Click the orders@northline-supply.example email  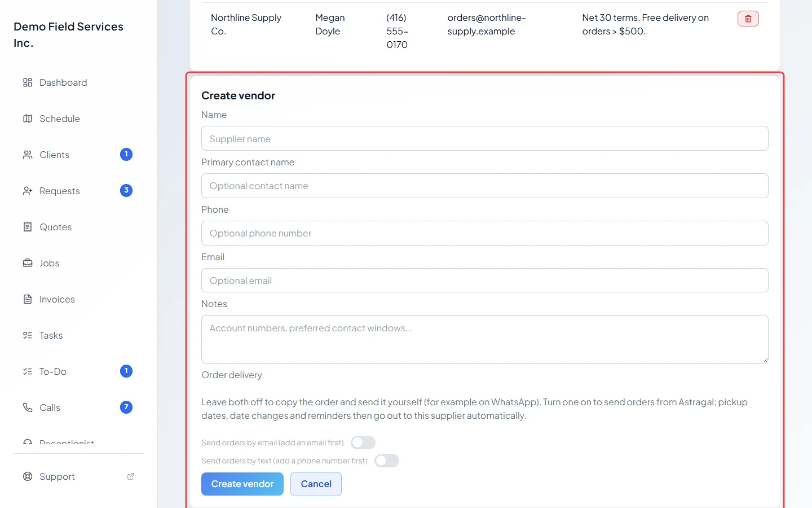coord(487,24)
